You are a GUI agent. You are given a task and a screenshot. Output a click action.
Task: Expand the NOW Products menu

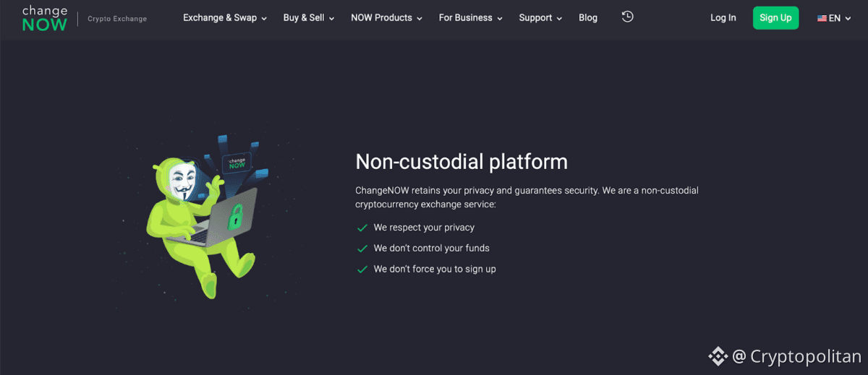coord(386,18)
